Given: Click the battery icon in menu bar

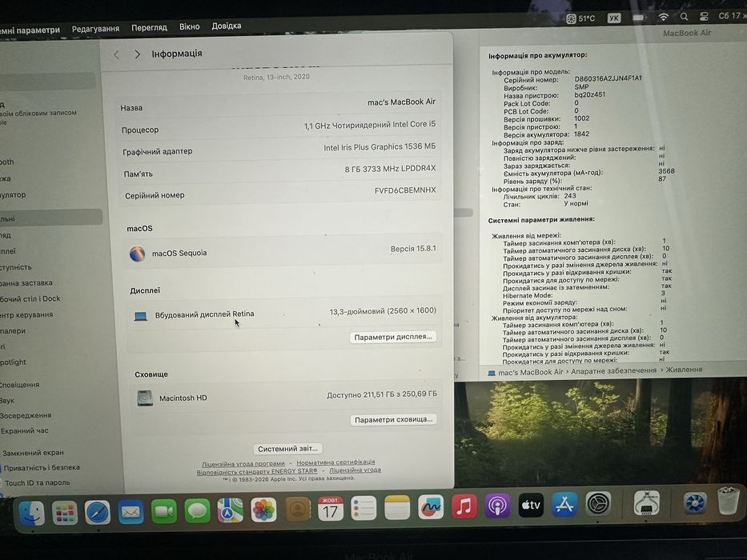Looking at the screenshot, I should pos(640,18).
